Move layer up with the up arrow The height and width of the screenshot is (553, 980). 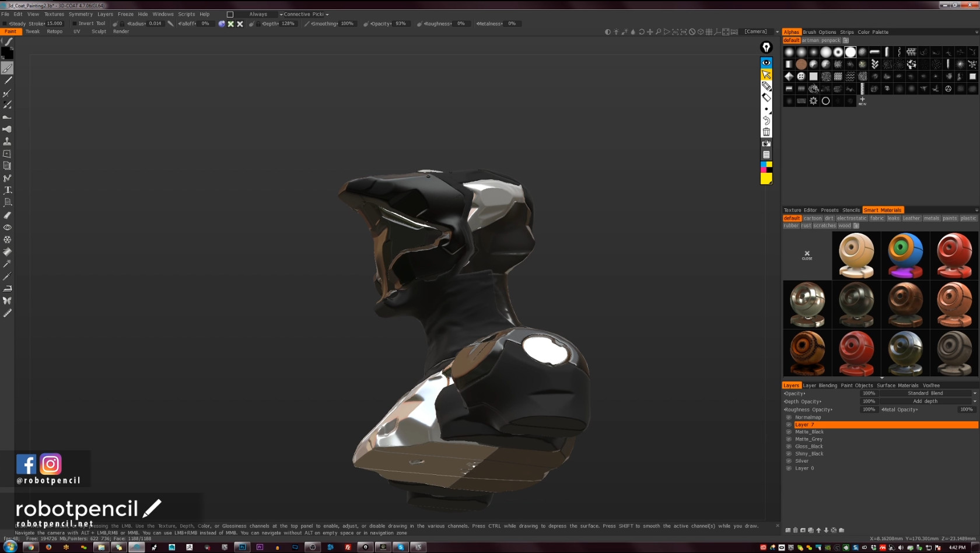[x=818, y=530]
